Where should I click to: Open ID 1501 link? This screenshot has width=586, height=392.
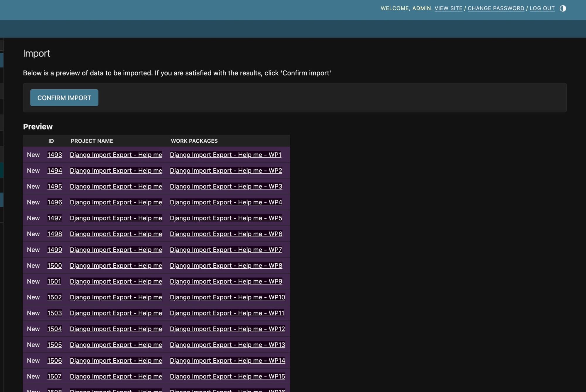tap(54, 281)
